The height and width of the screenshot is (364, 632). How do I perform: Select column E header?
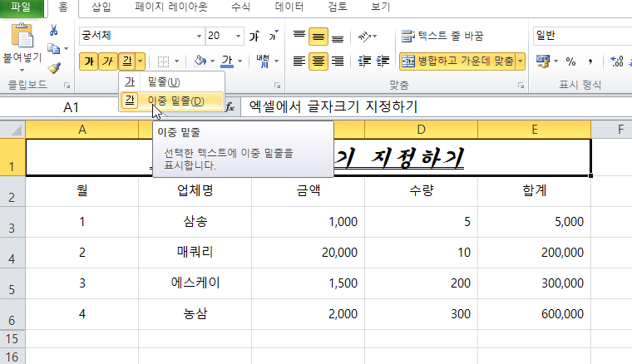point(535,130)
